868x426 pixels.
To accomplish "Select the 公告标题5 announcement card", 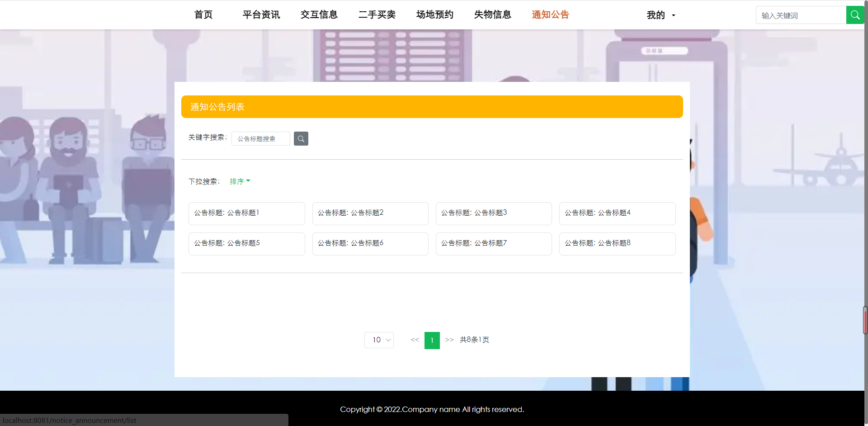I will click(x=246, y=243).
